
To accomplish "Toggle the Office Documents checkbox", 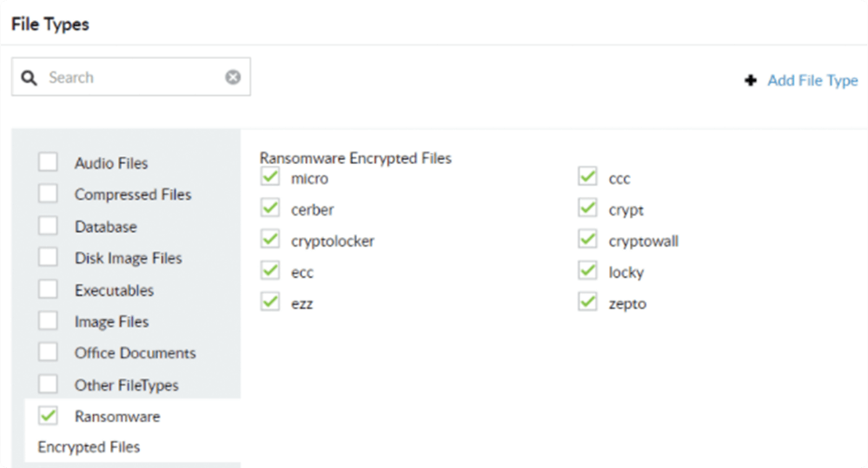I will click(x=49, y=353).
